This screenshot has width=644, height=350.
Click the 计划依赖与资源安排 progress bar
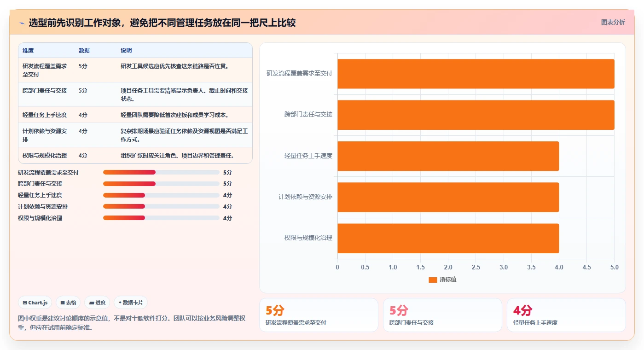click(x=161, y=207)
